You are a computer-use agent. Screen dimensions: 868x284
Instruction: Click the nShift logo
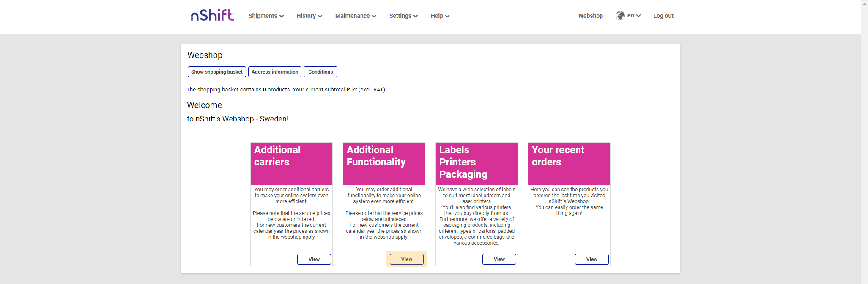(212, 15)
